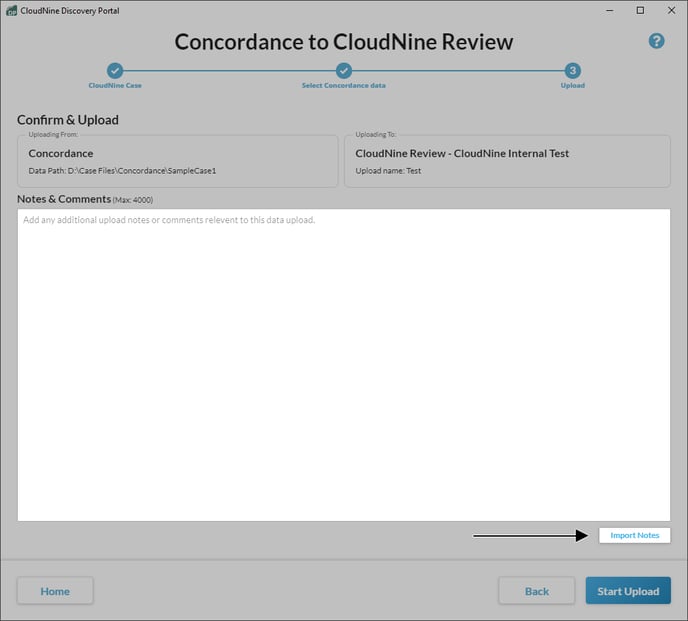Open the help question mark icon
688x621 pixels.
(x=656, y=41)
